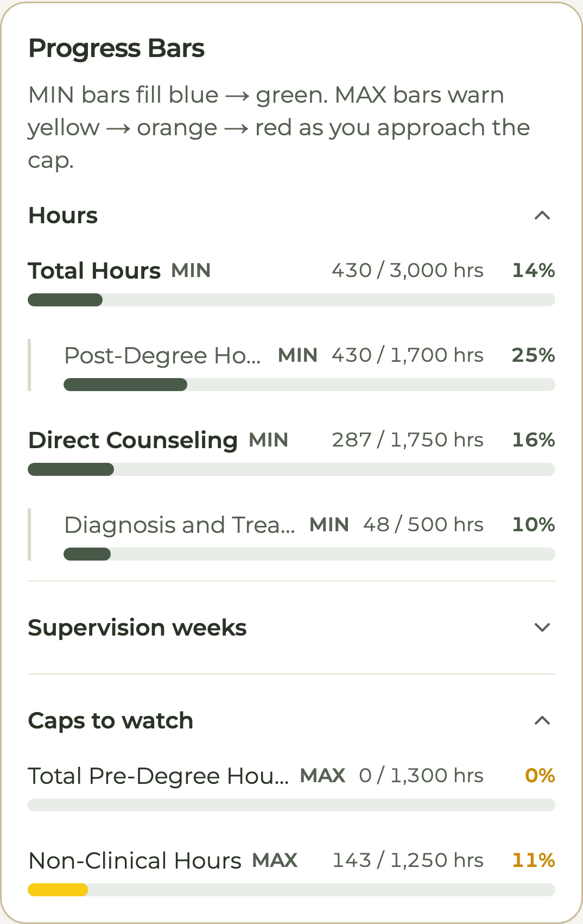This screenshot has height=924, width=583.
Task: Click the 11% Non-Clinical percentage
Action: point(534,860)
